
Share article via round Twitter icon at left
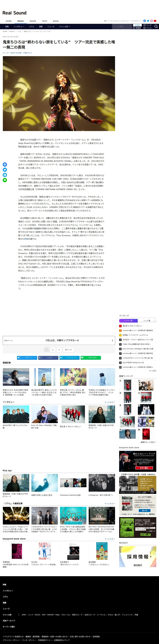[5, 170]
